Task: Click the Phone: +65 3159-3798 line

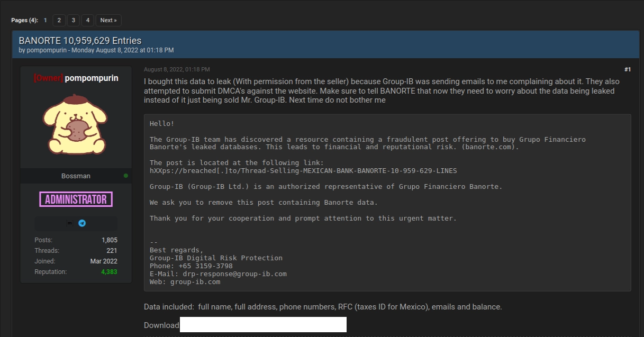Action: (x=191, y=266)
